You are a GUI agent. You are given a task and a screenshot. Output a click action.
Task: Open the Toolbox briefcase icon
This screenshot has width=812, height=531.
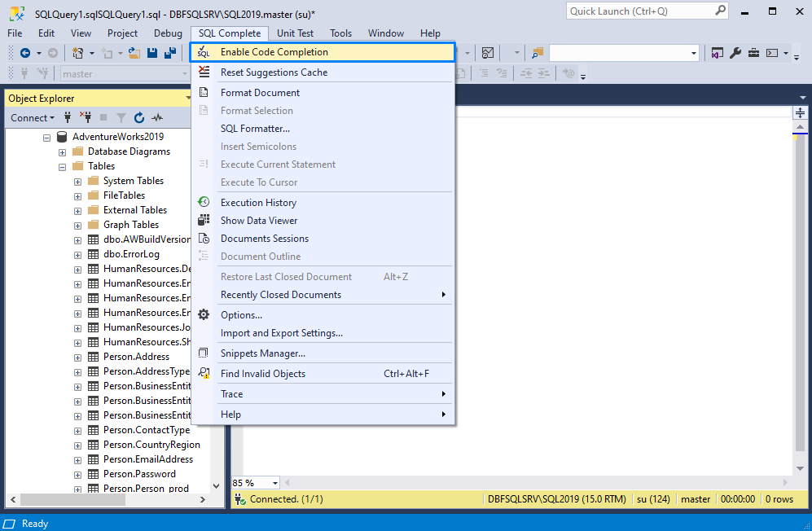tap(753, 53)
